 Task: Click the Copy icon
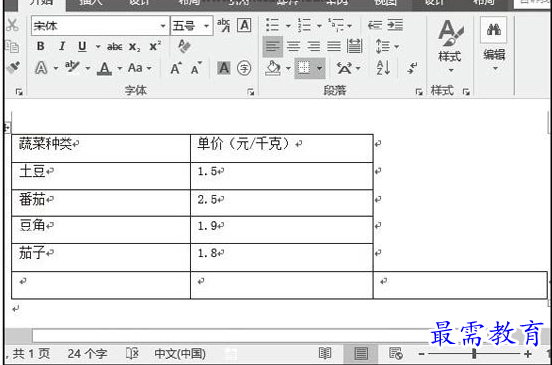(12, 46)
